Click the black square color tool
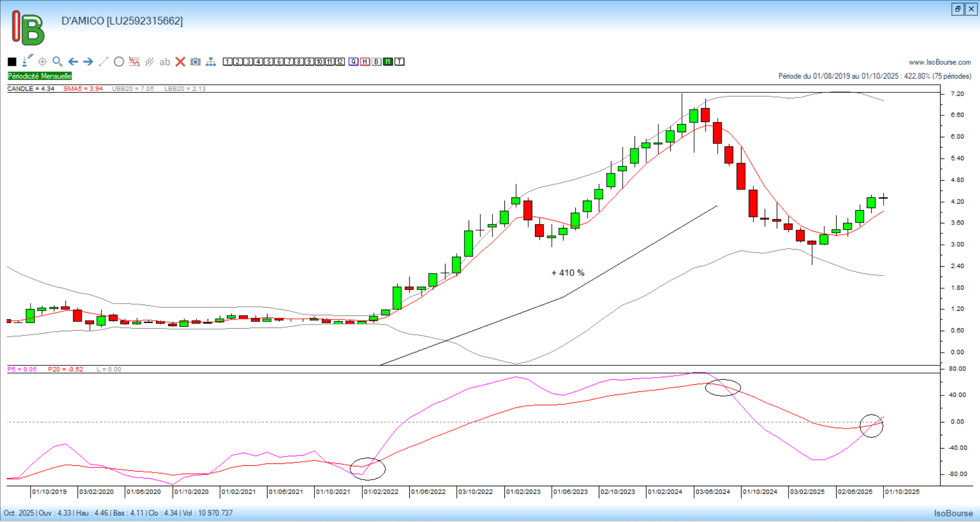The image size is (980, 522). 12,62
